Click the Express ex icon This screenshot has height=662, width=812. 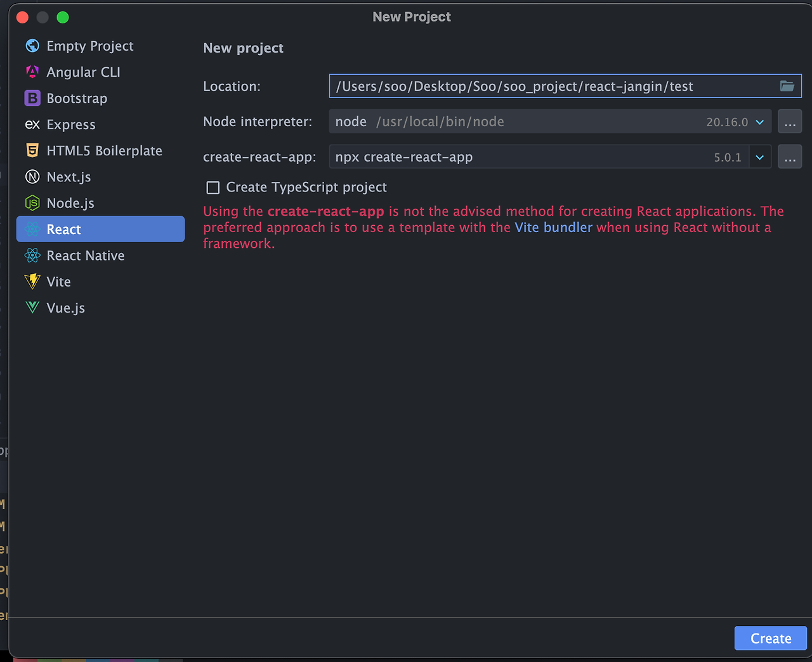[x=32, y=124]
